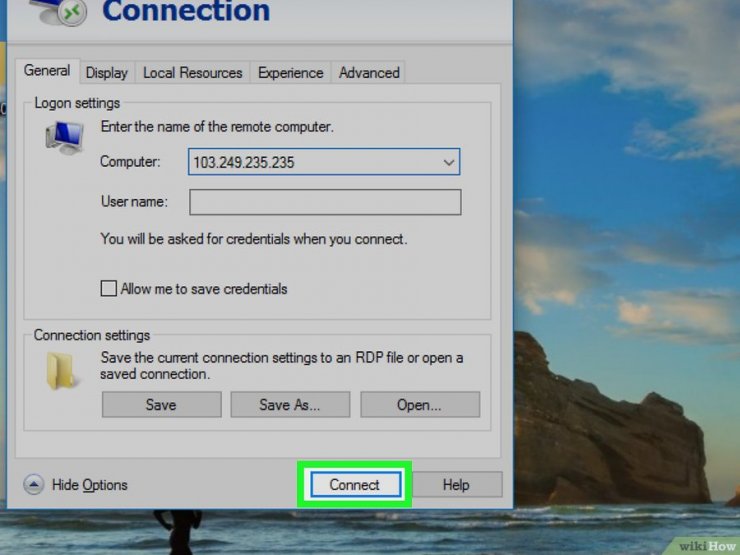740x555 pixels.
Task: Choose Save As... to export RDP file
Action: pos(290,405)
